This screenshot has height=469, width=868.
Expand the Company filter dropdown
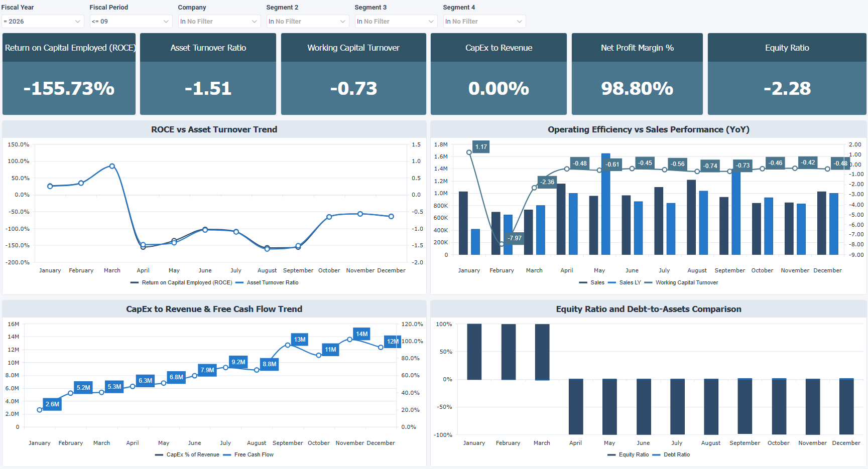(219, 22)
